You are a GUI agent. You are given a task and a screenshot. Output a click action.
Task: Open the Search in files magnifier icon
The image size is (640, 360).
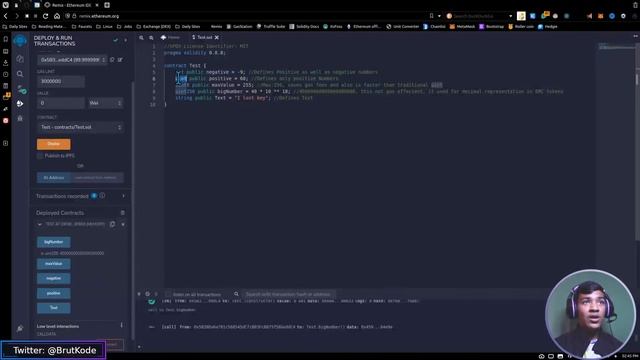click(20, 74)
